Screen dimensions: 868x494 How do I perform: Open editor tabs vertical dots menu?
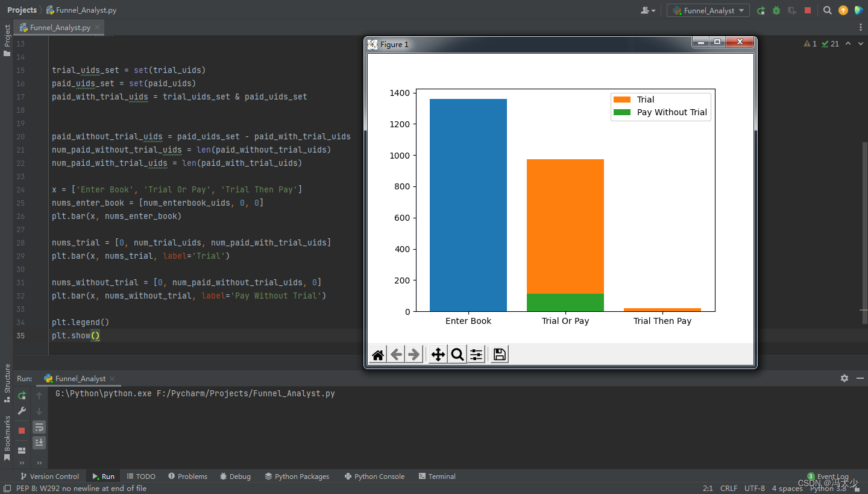tap(860, 28)
